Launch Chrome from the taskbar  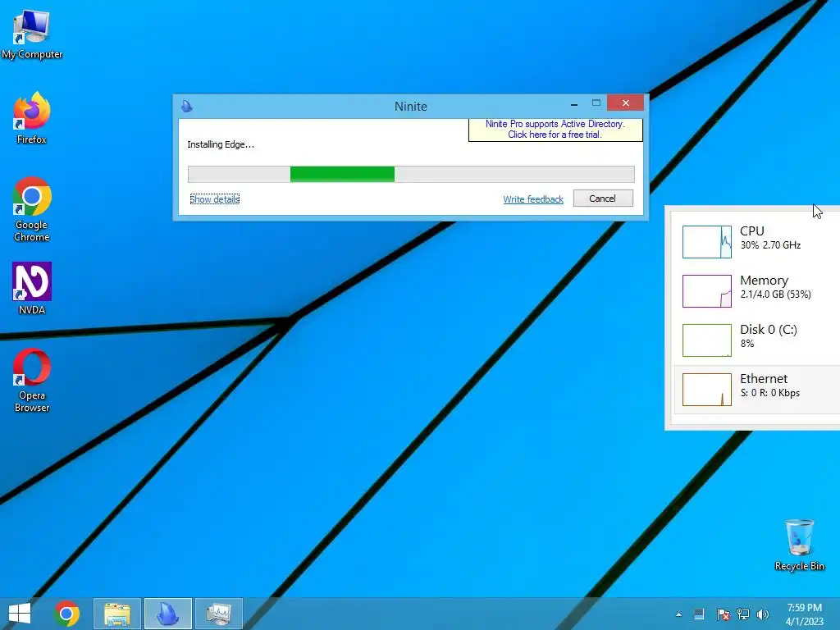point(66,614)
